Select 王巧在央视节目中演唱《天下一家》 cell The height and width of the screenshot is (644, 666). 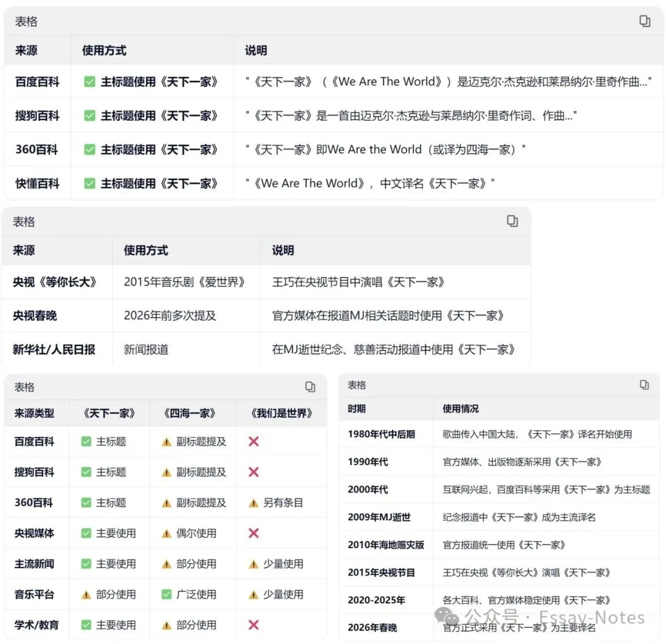(x=358, y=282)
